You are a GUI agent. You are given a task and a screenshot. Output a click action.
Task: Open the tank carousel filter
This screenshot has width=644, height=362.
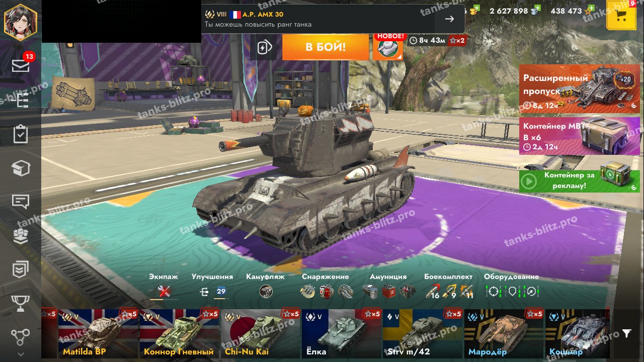[627, 333]
